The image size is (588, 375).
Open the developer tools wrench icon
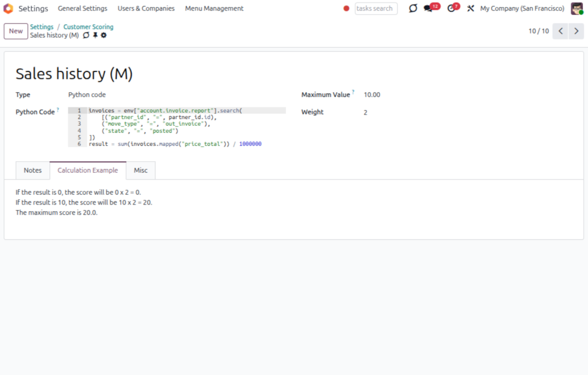click(470, 8)
